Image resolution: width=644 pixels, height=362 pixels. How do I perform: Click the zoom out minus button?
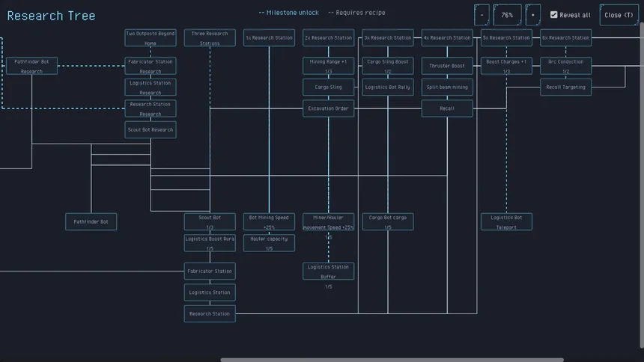(482, 15)
